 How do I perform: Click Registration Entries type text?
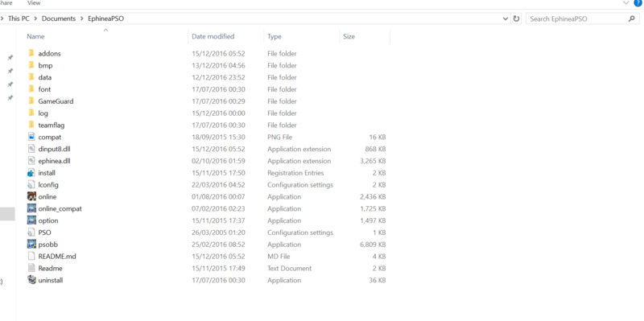(x=295, y=173)
